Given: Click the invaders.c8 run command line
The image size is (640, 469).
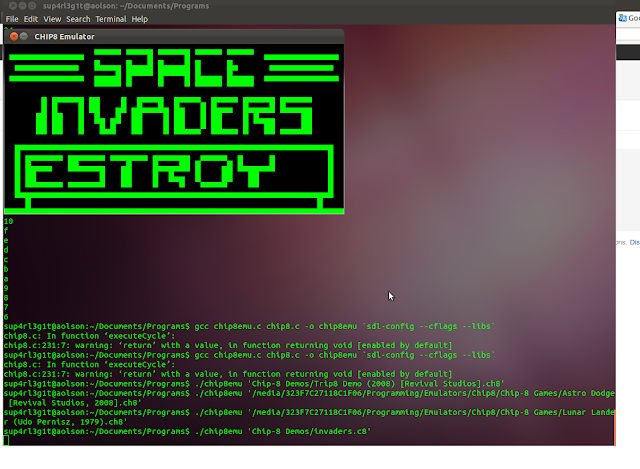Looking at the screenshot, I should click(x=187, y=431).
